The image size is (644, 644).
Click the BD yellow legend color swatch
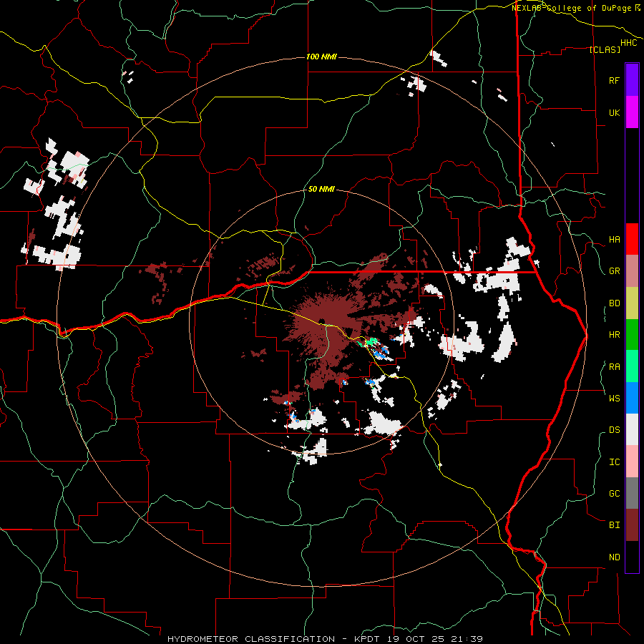tap(632, 303)
